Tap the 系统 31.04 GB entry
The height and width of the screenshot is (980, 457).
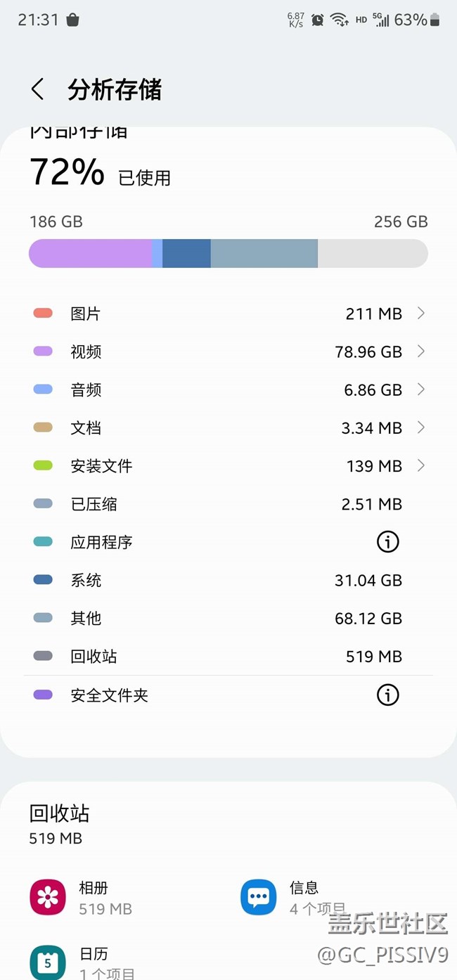coord(228,580)
